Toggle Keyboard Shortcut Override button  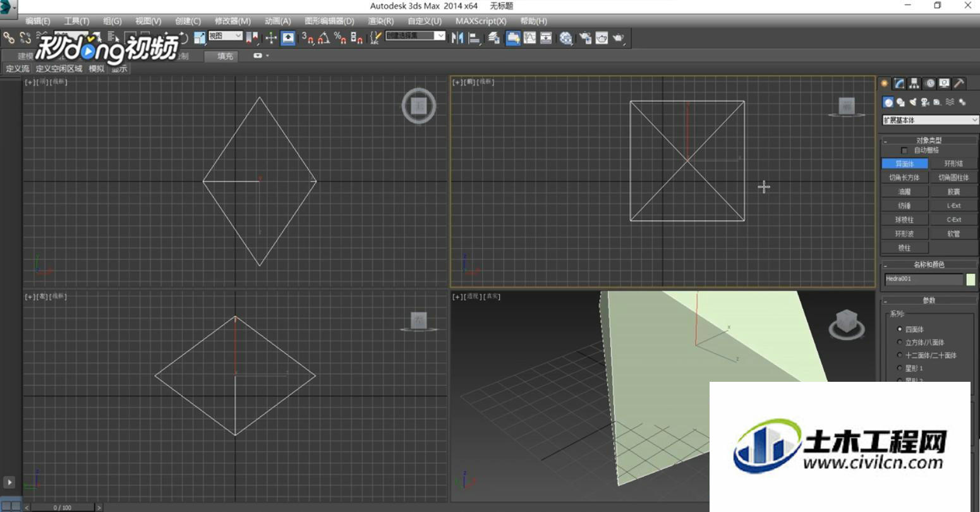pos(287,39)
